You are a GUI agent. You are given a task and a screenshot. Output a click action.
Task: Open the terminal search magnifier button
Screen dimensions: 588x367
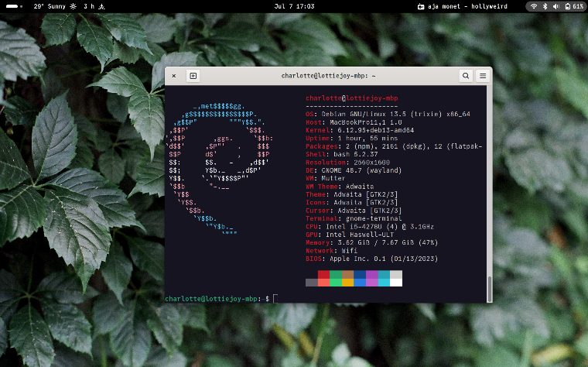pyautogui.click(x=466, y=76)
